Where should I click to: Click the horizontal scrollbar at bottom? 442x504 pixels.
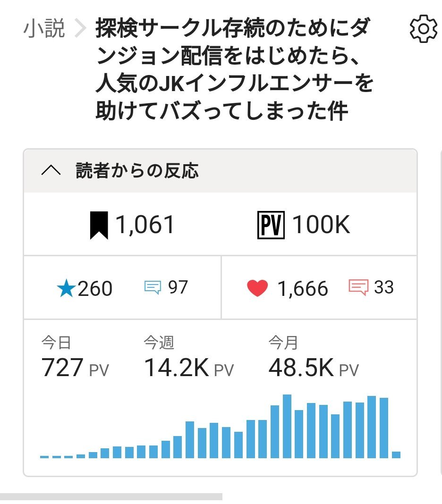click(x=111, y=496)
